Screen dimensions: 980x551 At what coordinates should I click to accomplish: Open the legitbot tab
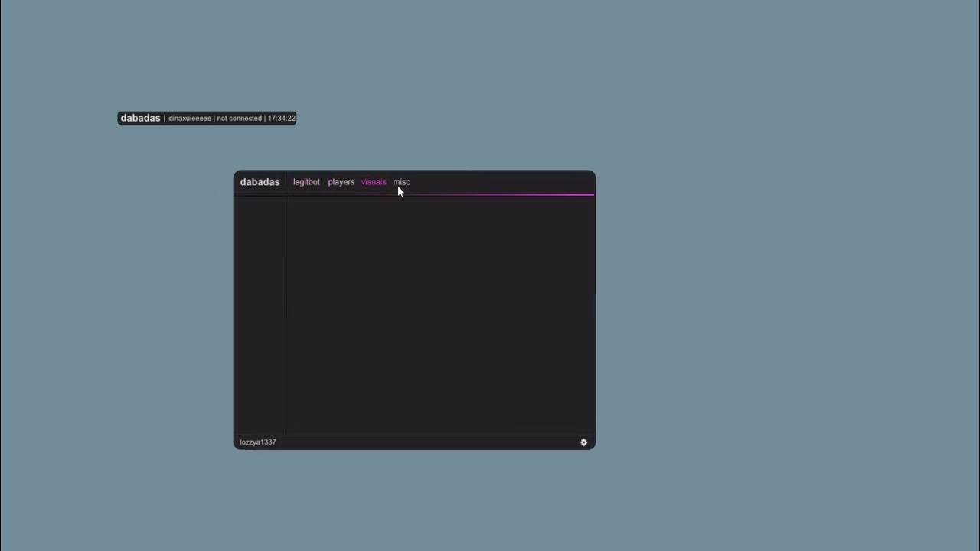coord(306,182)
